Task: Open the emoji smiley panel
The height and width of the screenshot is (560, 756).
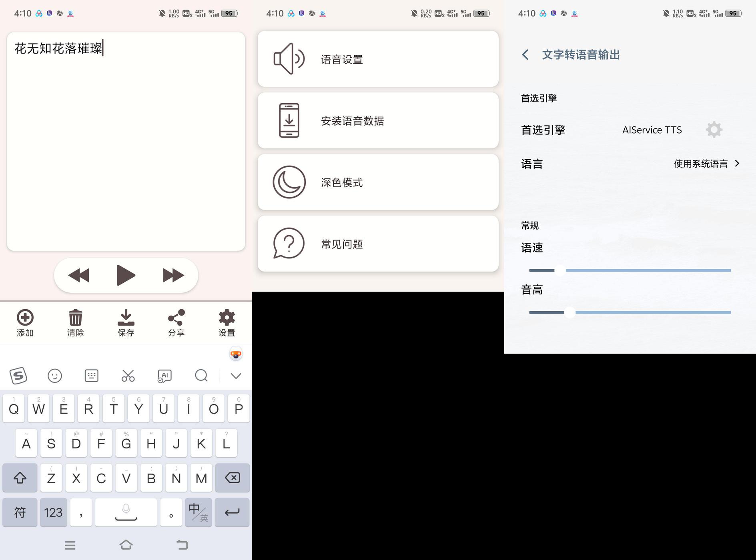Action: (55, 376)
